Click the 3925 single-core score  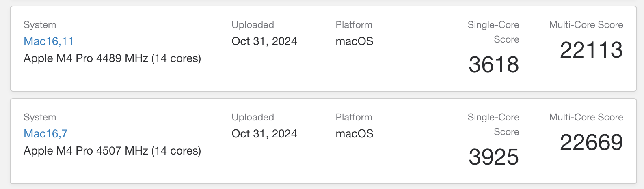point(494,157)
